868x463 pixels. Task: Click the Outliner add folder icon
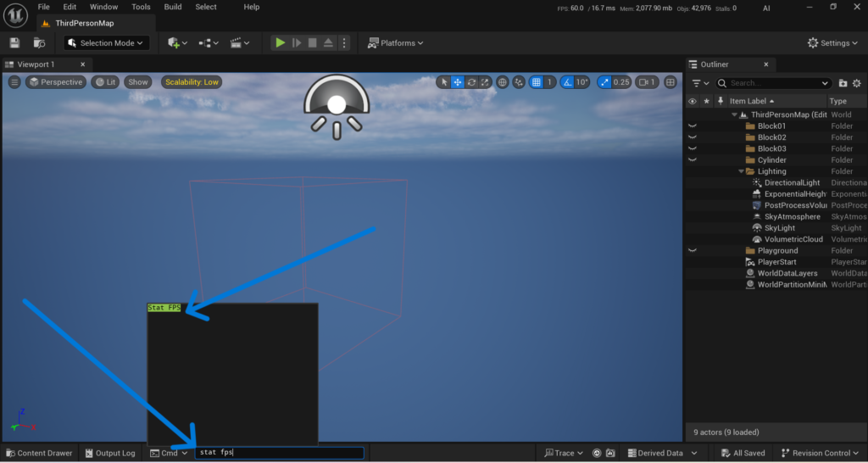(x=843, y=83)
